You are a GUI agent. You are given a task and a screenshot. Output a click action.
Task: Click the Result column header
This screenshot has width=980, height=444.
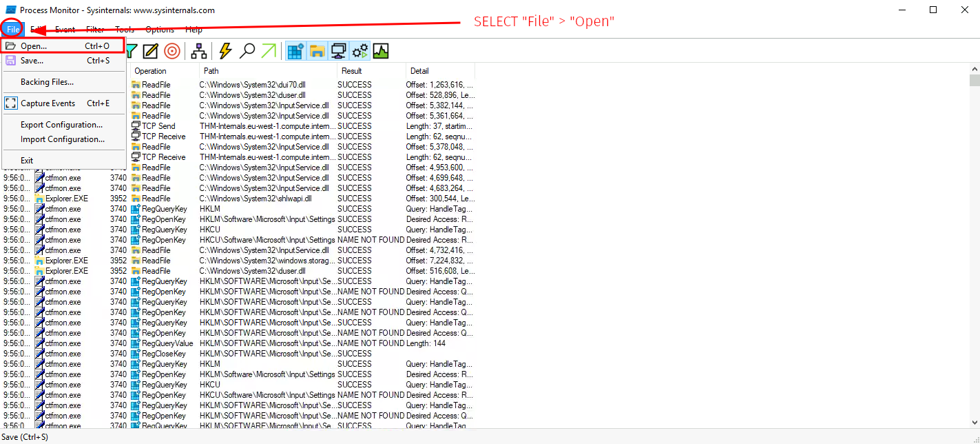point(371,71)
